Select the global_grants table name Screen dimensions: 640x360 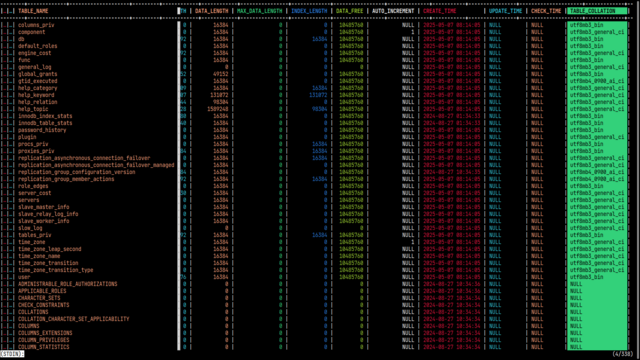(x=38, y=74)
